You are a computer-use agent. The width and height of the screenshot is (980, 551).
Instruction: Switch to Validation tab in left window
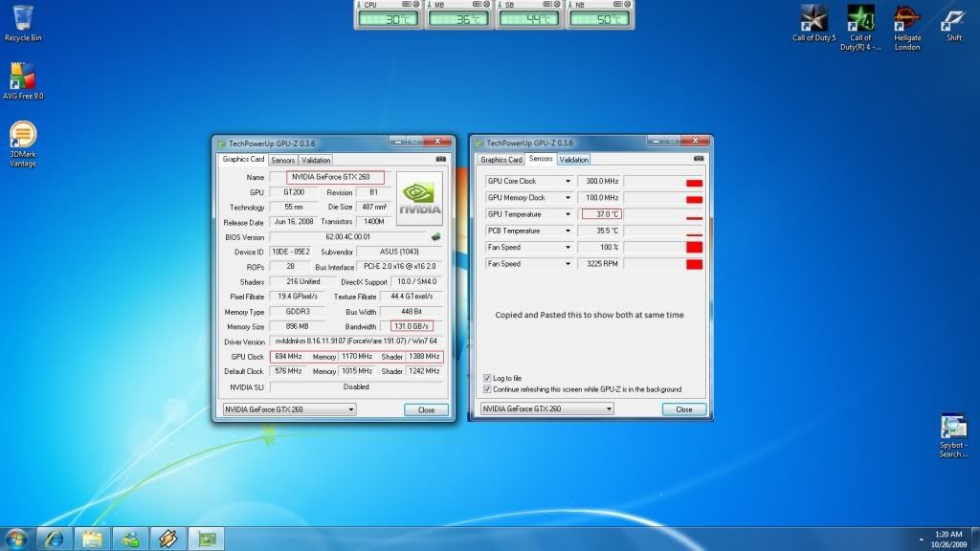[x=316, y=160]
